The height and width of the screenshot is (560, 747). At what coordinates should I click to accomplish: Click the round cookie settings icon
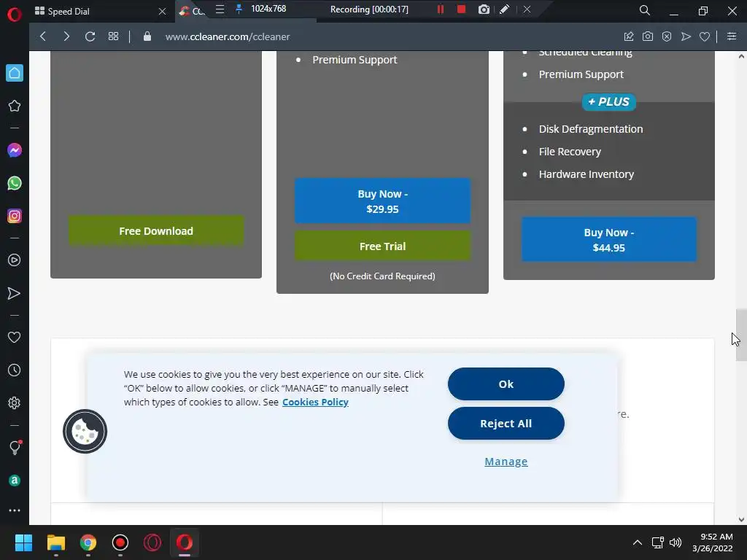click(x=85, y=432)
